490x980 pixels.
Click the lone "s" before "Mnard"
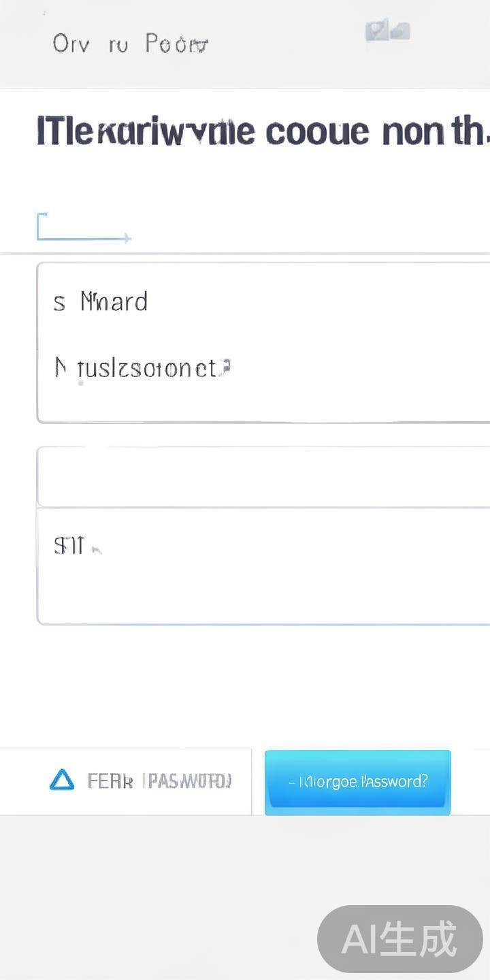click(x=59, y=303)
